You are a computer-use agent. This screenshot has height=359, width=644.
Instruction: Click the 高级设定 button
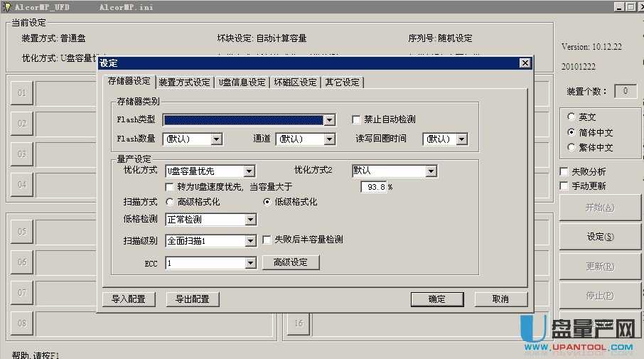291,263
